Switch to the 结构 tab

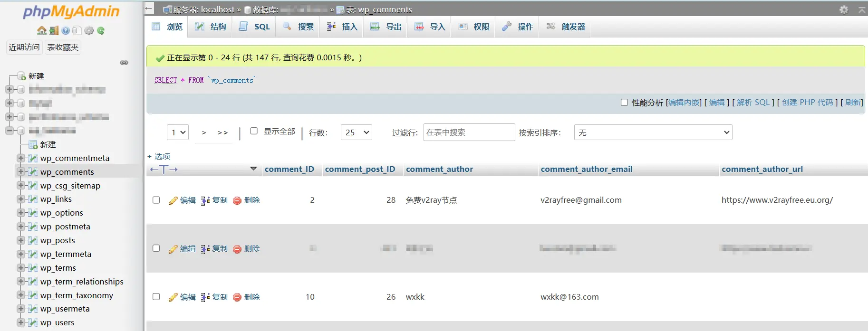pyautogui.click(x=210, y=27)
